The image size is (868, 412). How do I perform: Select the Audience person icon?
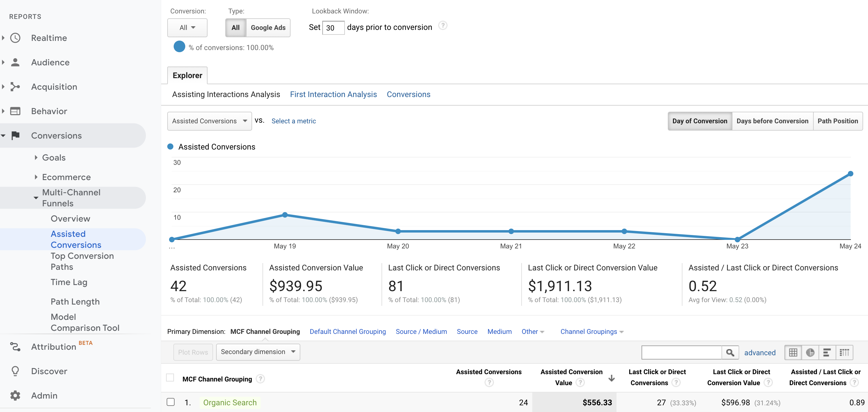15,62
